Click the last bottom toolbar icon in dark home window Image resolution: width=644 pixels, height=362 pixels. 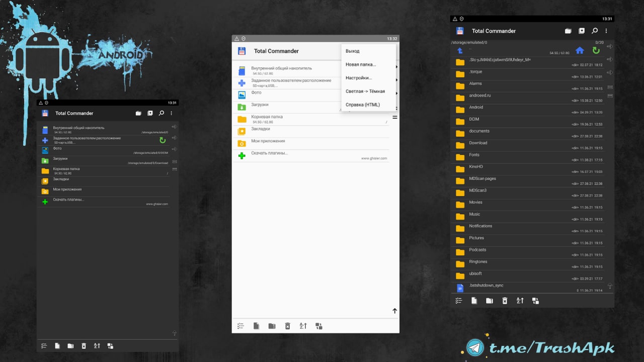point(110,346)
